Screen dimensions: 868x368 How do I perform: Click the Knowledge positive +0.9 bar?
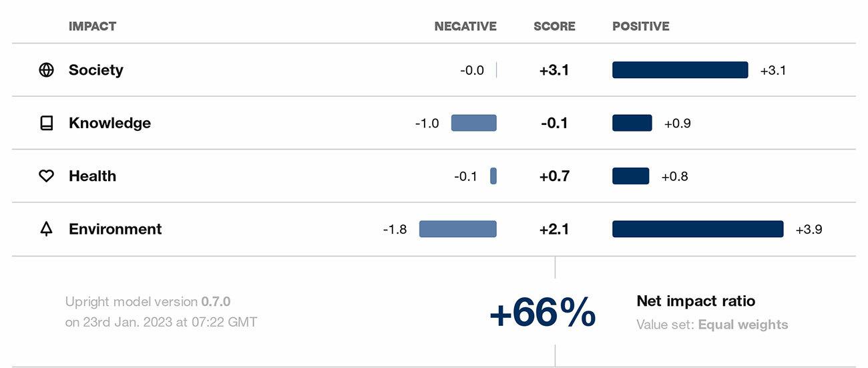pos(632,123)
